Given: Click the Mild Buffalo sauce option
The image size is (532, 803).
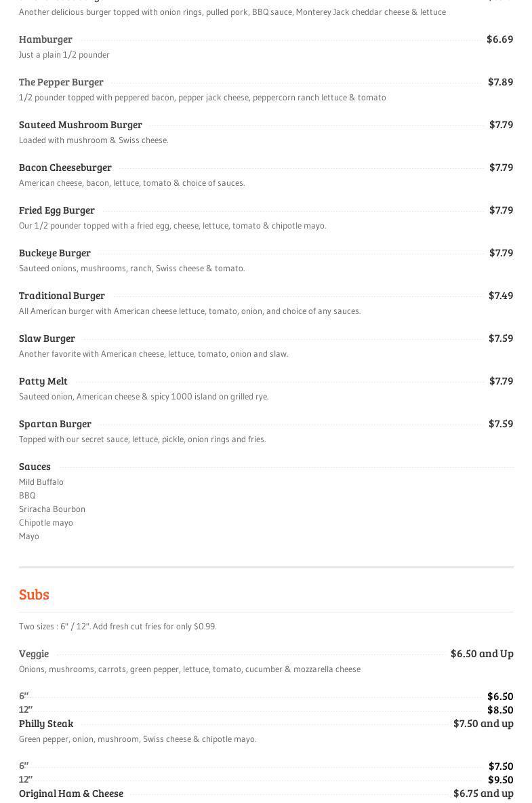Looking at the screenshot, I should click(x=41, y=482).
